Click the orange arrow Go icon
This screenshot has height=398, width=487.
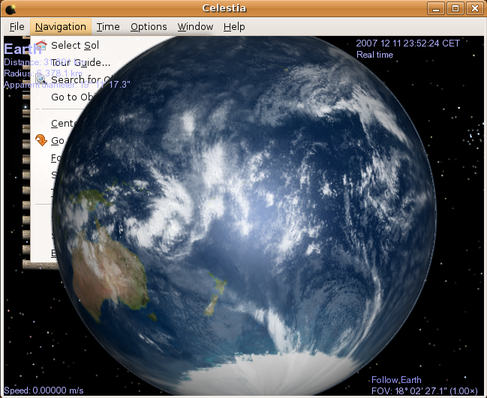tap(41, 140)
